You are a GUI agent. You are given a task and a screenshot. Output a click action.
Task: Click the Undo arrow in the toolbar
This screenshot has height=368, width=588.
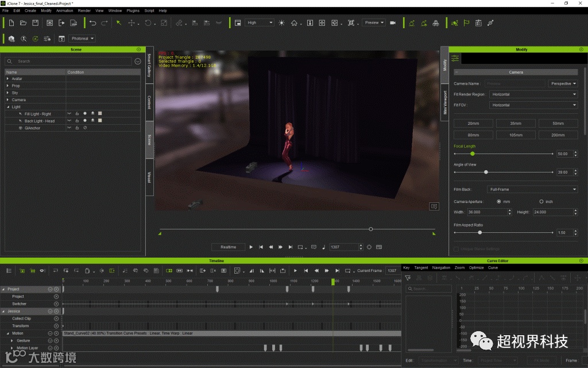92,23
